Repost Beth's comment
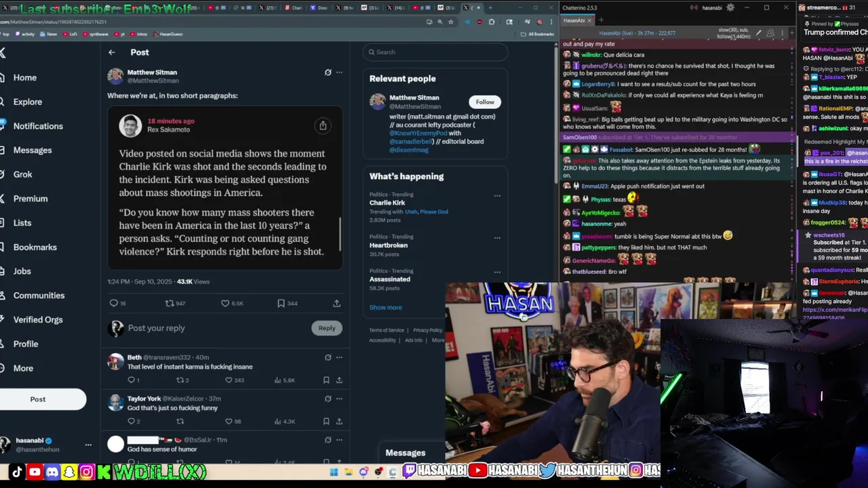This screenshot has height=488, width=868. [180, 380]
